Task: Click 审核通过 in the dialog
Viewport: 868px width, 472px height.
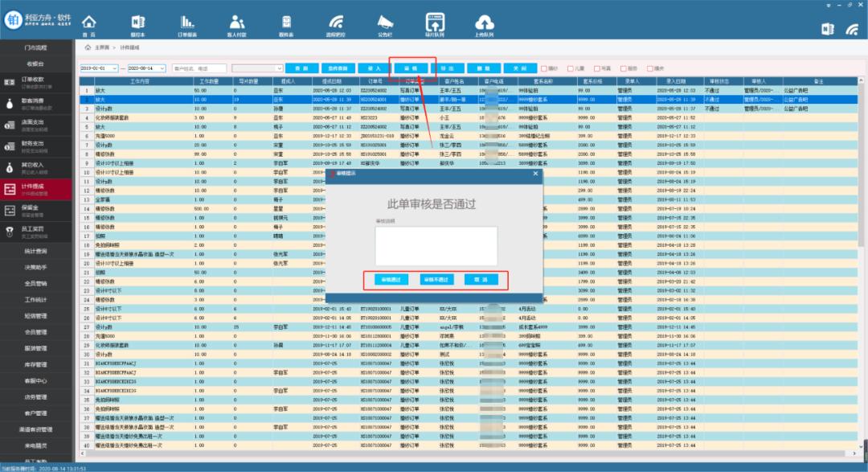Action: (391, 280)
